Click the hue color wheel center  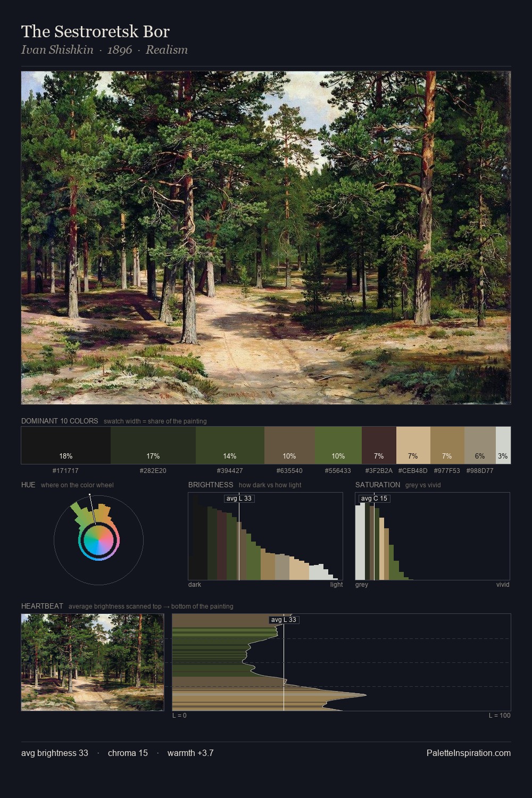tap(99, 540)
